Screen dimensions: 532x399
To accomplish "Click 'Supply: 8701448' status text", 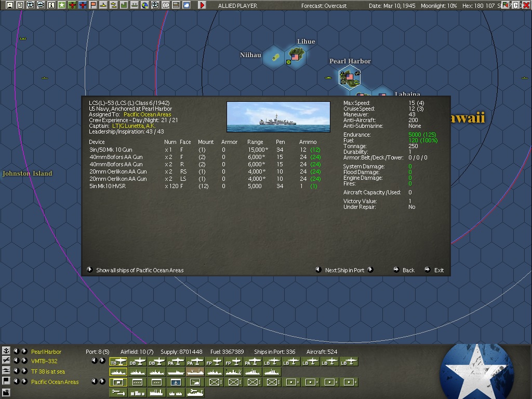I will coord(181,352).
